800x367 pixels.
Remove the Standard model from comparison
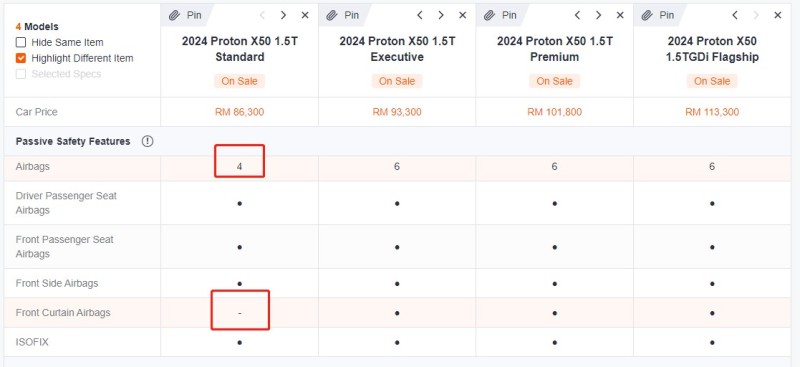pyautogui.click(x=305, y=15)
